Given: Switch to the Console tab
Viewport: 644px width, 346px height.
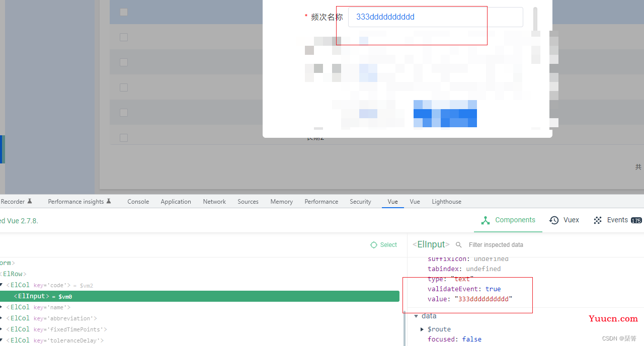Looking at the screenshot, I should (138, 202).
